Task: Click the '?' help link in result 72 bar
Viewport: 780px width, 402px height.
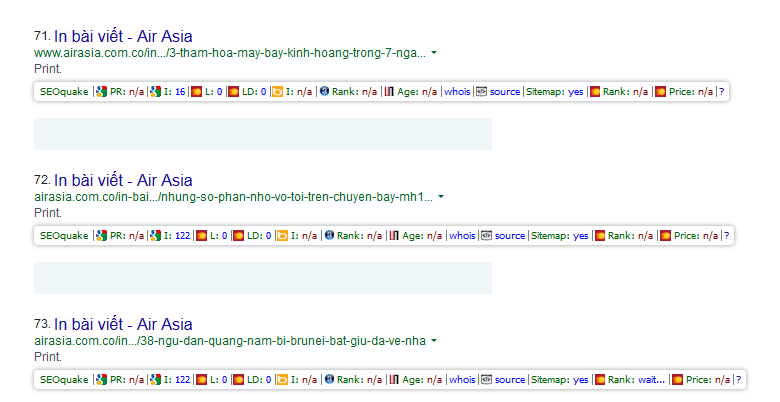Action: [x=726, y=236]
